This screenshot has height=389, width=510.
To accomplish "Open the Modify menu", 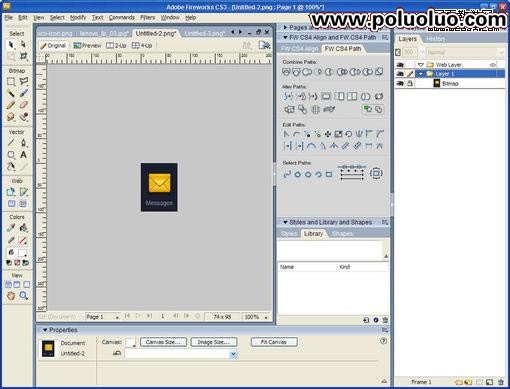I will pyautogui.click(x=78, y=17).
